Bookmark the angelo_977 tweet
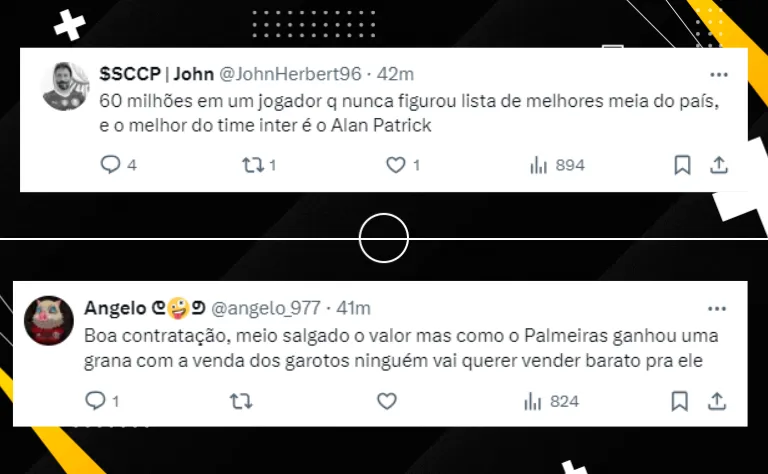This screenshot has width=768, height=474. (679, 401)
